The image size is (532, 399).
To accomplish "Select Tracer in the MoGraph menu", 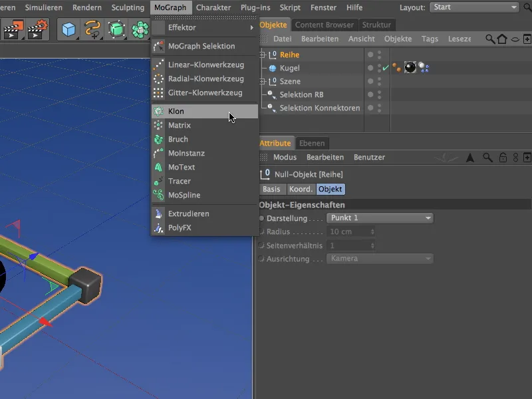I will pyautogui.click(x=205, y=181).
